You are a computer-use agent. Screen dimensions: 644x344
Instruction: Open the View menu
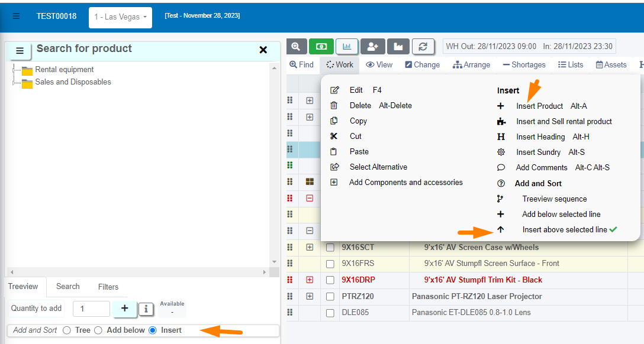[379, 65]
